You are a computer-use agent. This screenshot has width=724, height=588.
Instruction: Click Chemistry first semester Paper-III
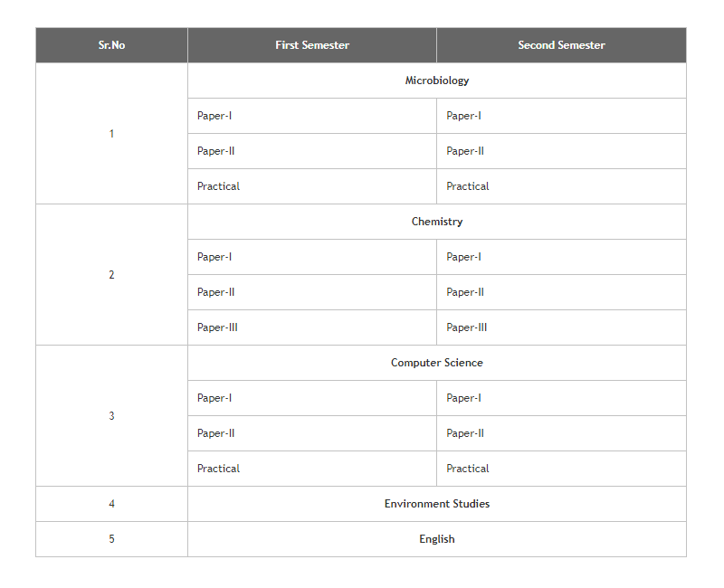click(217, 327)
